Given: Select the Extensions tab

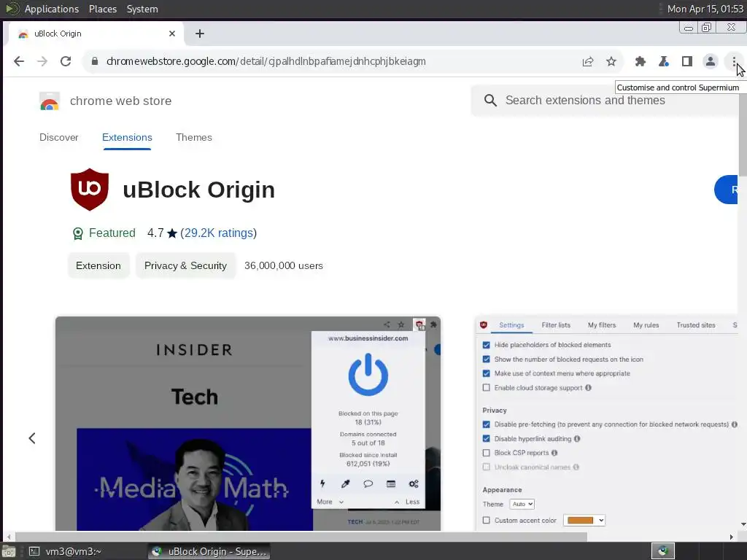Looking at the screenshot, I should coord(127,137).
